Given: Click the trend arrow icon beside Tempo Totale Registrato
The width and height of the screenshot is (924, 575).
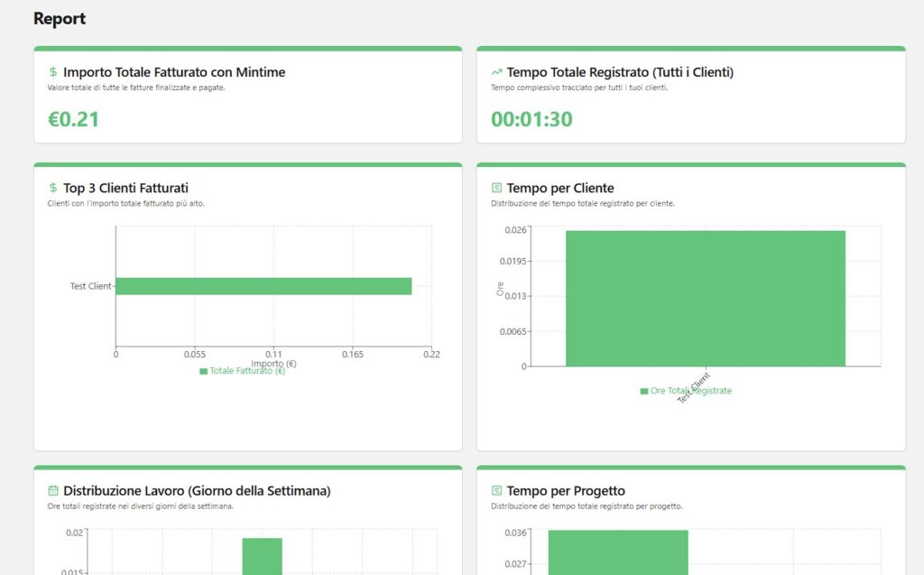Looking at the screenshot, I should click(497, 72).
